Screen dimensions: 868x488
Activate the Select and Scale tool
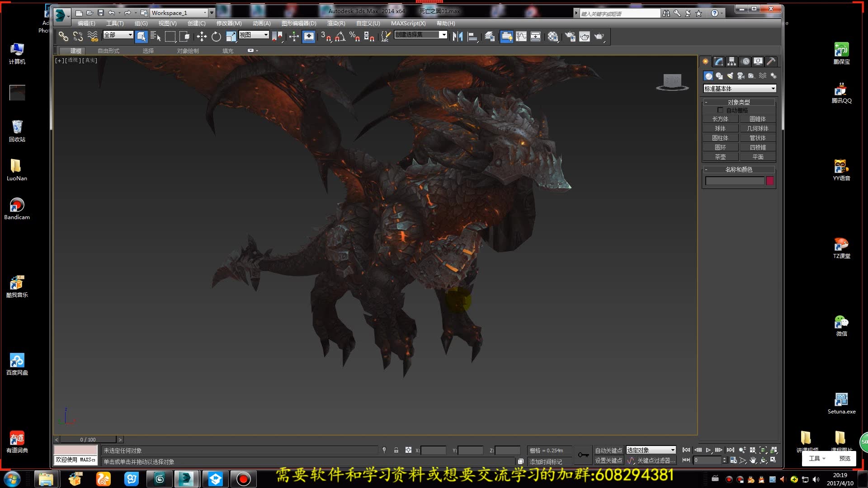231,37
